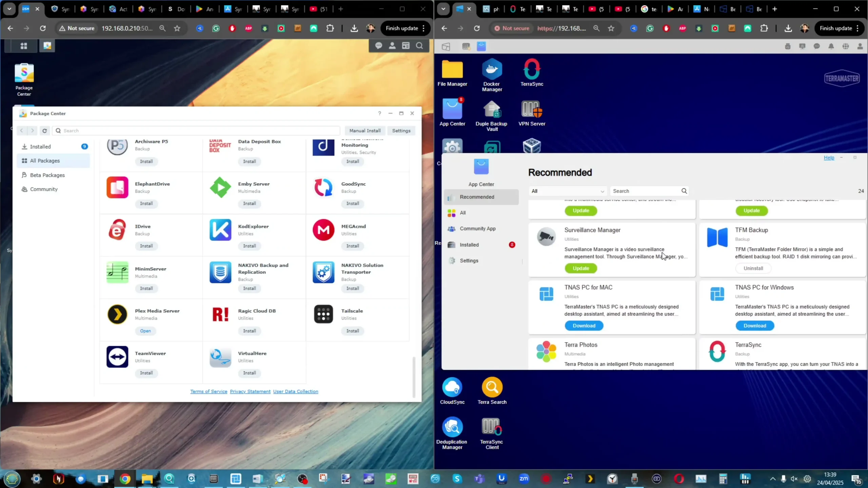The height and width of the screenshot is (488, 868).
Task: Install the Tailscale package
Action: point(353,331)
